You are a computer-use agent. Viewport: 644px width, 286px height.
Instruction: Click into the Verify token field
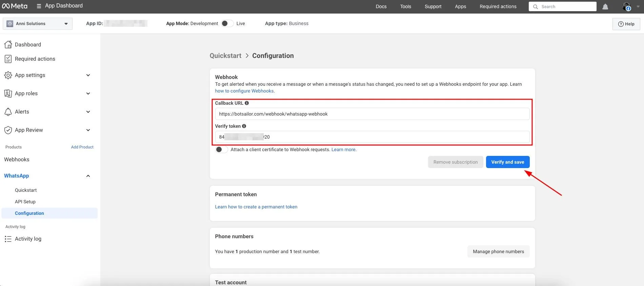(372, 137)
